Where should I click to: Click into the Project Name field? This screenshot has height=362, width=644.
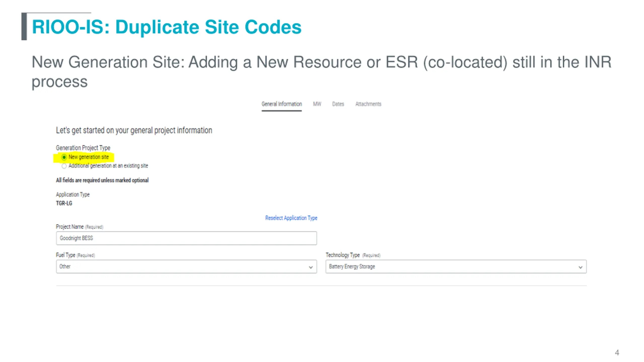coord(186,238)
